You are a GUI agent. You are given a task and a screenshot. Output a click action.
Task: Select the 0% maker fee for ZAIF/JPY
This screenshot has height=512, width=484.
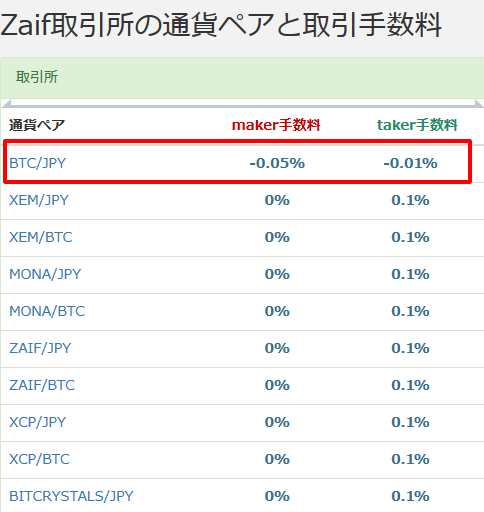coord(277,348)
